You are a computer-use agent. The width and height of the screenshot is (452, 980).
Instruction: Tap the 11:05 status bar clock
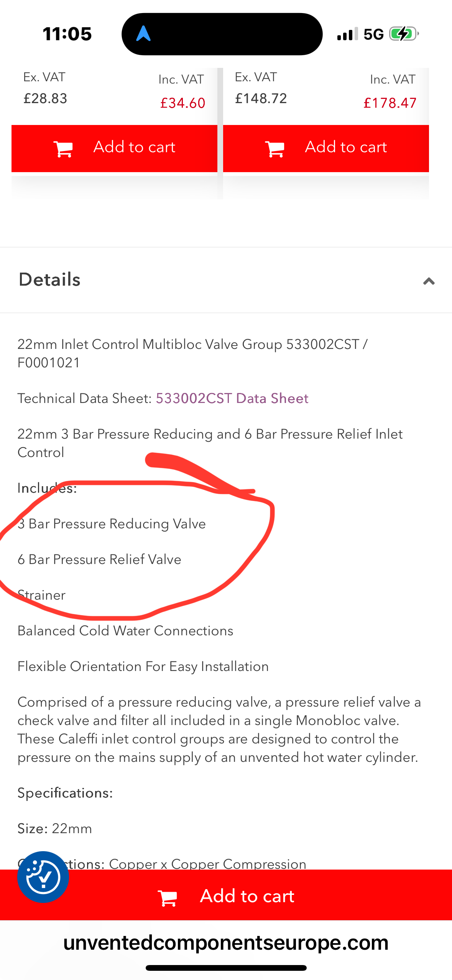pyautogui.click(x=67, y=34)
